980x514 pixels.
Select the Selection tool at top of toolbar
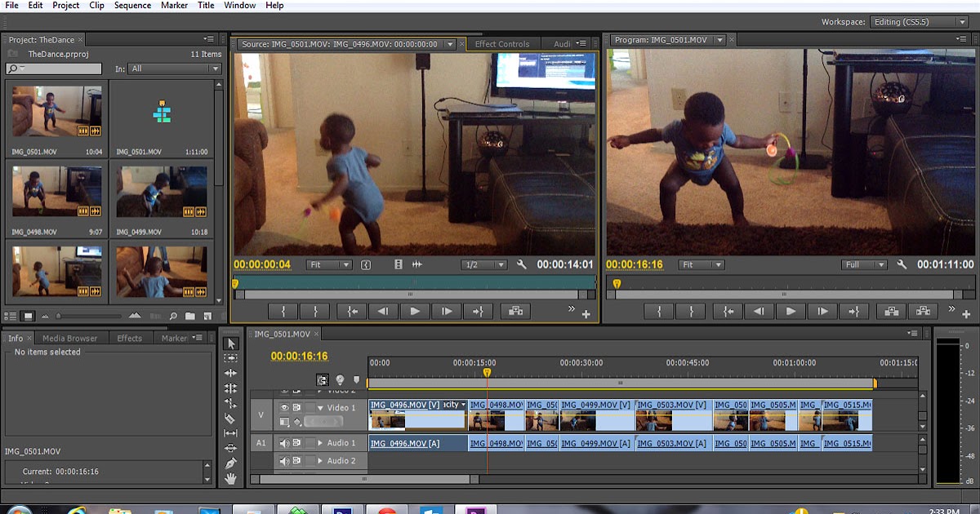click(x=232, y=344)
